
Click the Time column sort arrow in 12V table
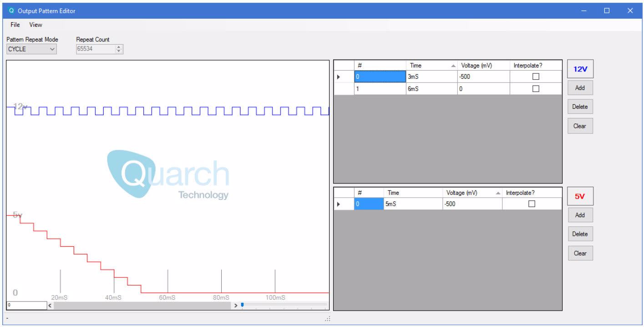click(453, 66)
